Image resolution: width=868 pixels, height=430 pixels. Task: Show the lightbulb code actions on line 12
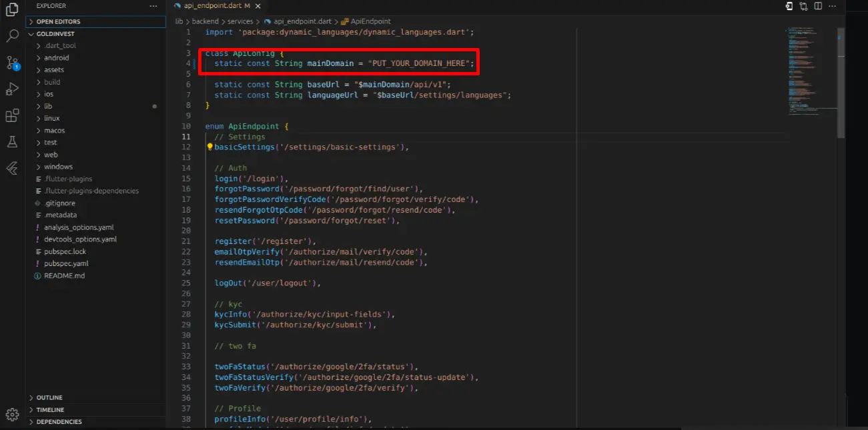click(x=209, y=147)
